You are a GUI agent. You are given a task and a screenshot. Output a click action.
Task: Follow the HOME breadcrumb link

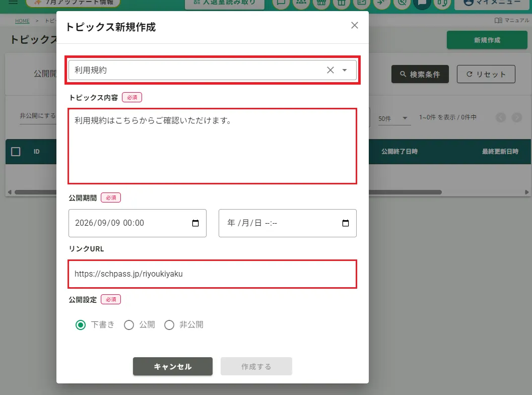click(x=22, y=21)
